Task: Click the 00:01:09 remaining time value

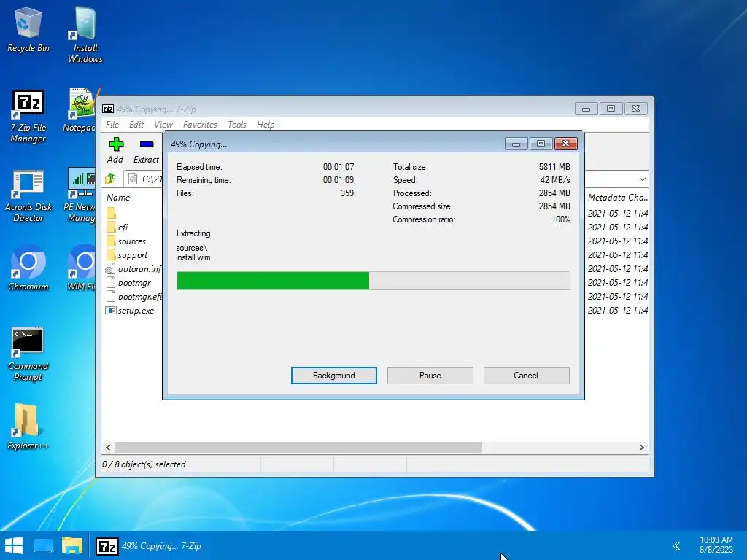Action: pos(338,180)
